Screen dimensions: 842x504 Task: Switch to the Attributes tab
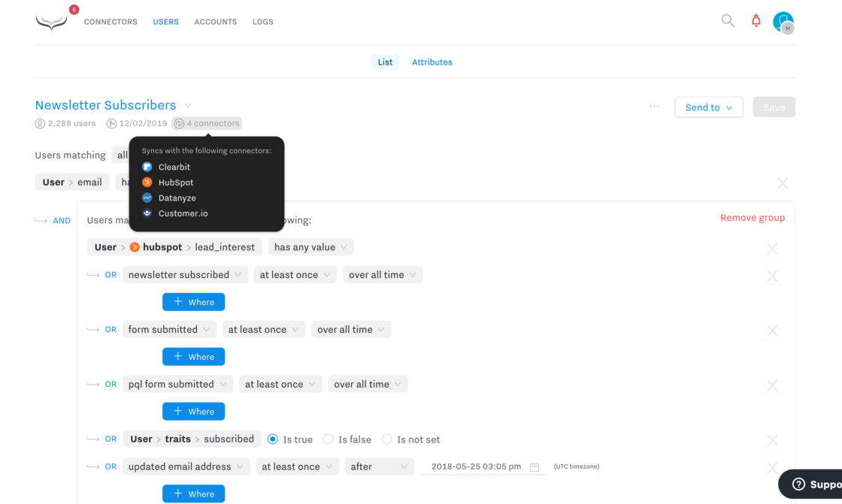click(432, 62)
